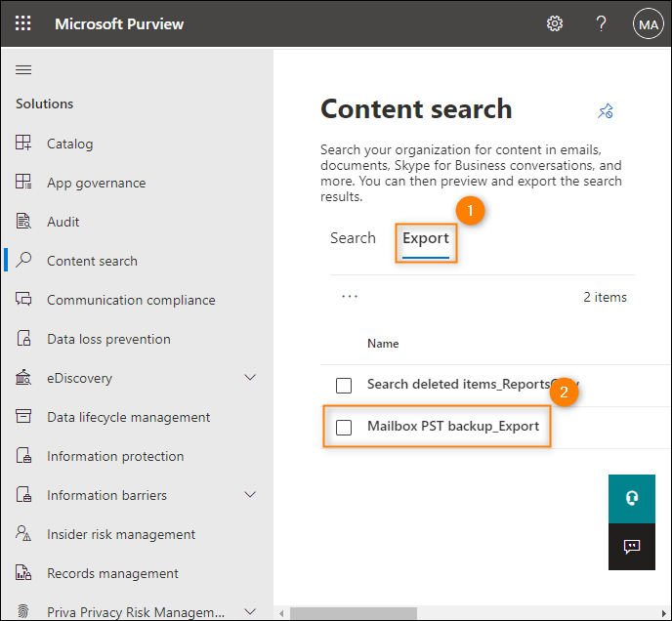Switch to the Export tab
672x621 pixels.
426,238
